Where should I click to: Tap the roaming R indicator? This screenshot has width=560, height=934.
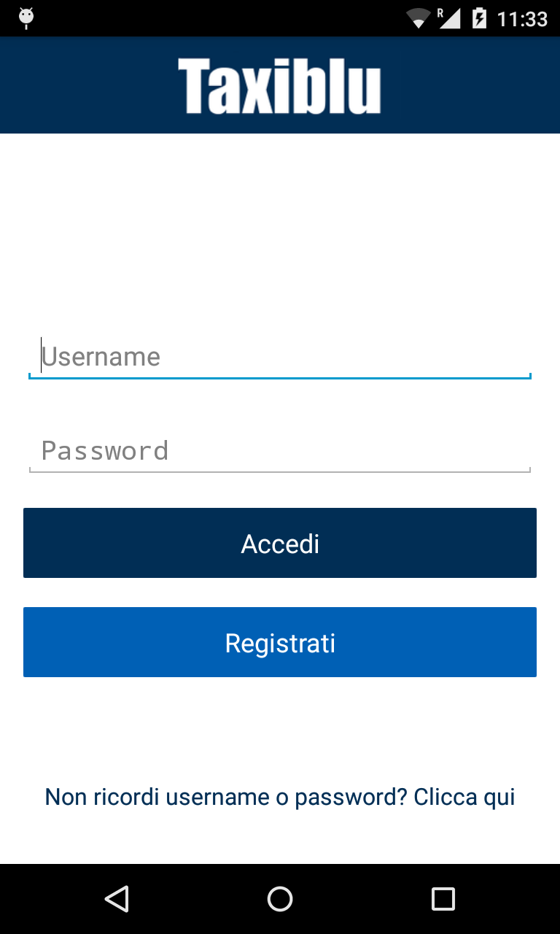tap(440, 12)
